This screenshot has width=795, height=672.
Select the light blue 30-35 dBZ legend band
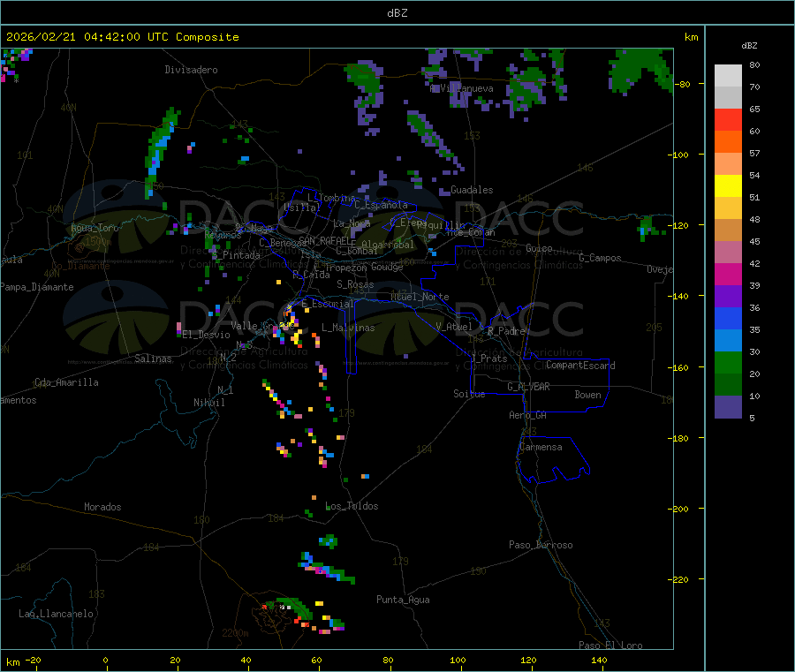click(x=728, y=341)
